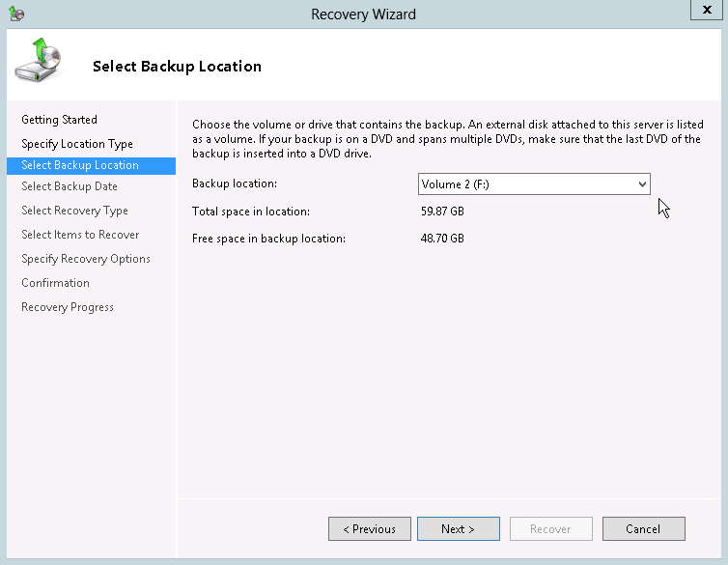
Task: Jump to the Select Backup Date step
Action: pyautogui.click(x=70, y=186)
